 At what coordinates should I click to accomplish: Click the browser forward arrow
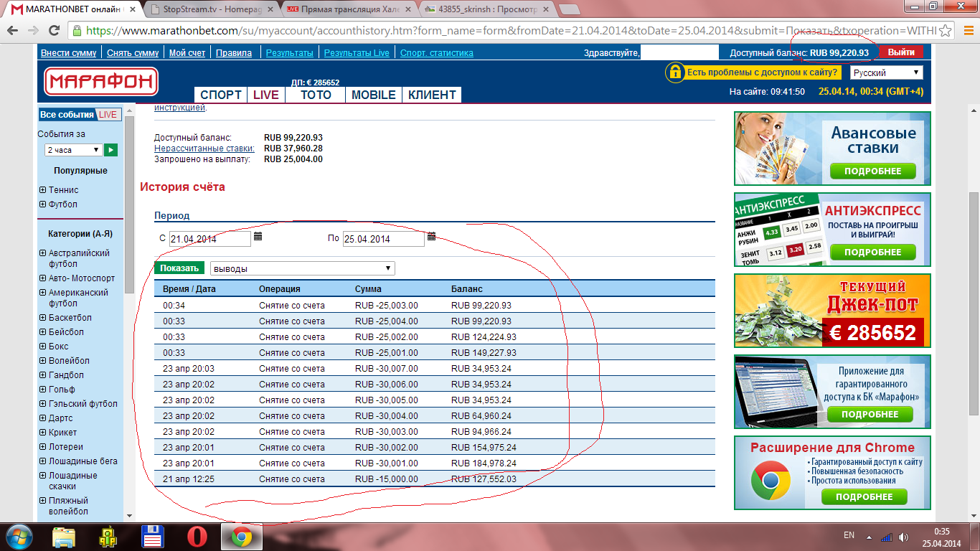pos(33,31)
